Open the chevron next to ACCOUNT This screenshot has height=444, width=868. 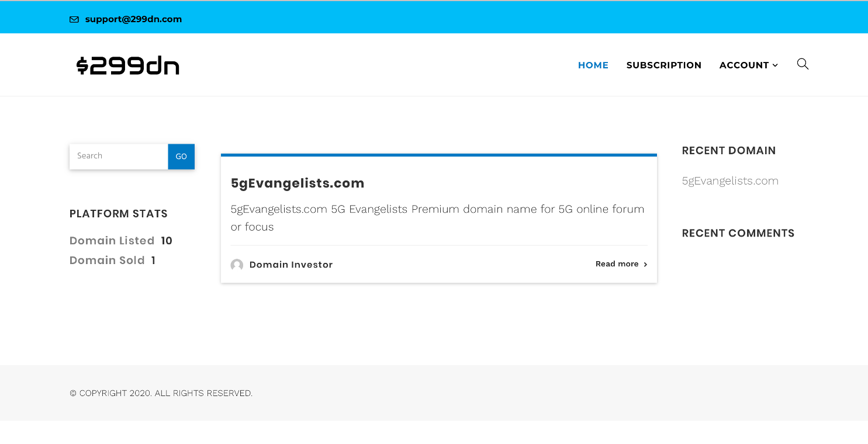pos(776,65)
